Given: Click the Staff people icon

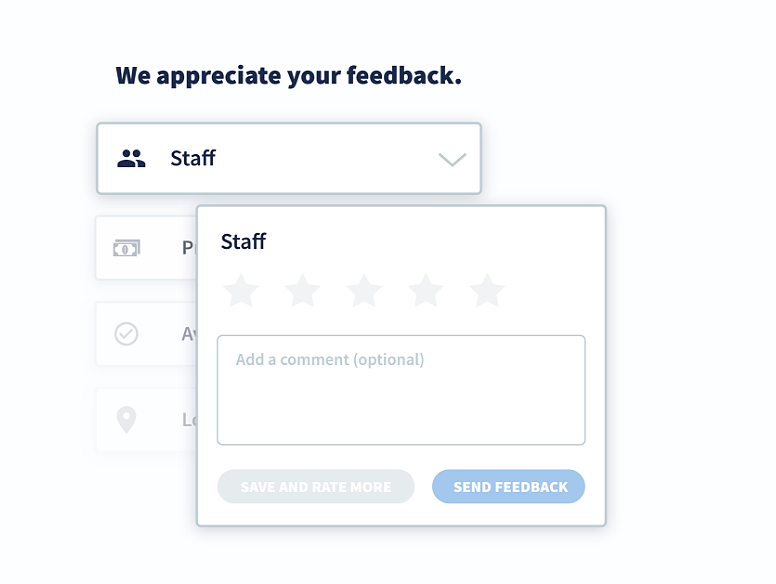Looking at the screenshot, I should (x=131, y=158).
